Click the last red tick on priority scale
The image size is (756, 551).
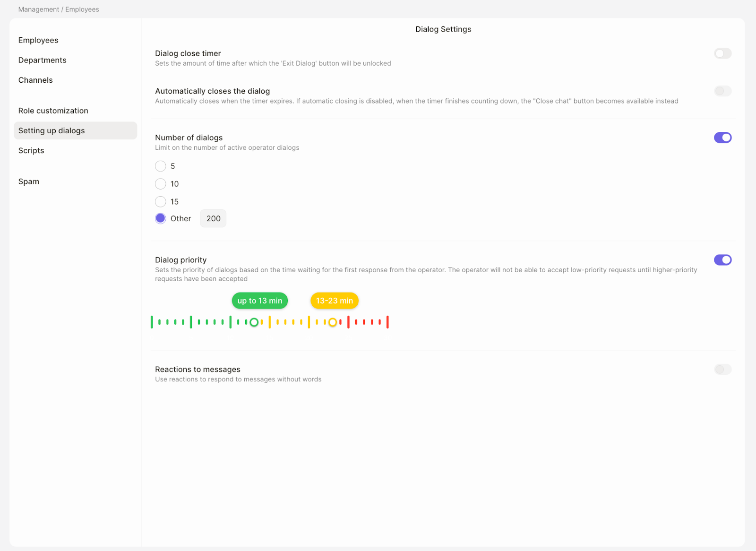coord(387,322)
